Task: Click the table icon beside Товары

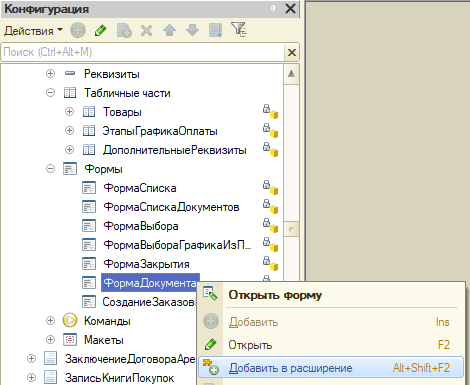Action: point(89,112)
